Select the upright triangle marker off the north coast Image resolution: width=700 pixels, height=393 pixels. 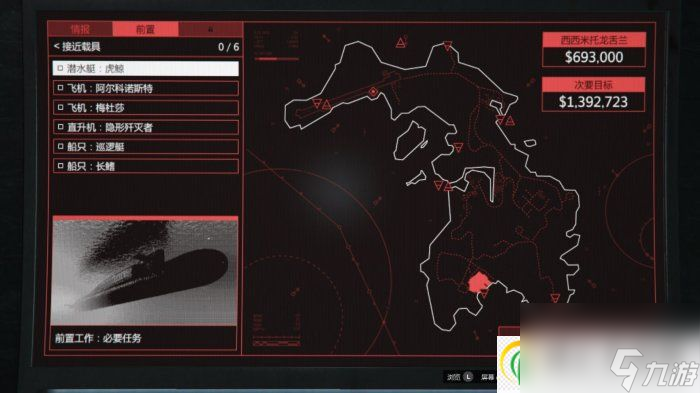pyautogui.click(x=400, y=43)
